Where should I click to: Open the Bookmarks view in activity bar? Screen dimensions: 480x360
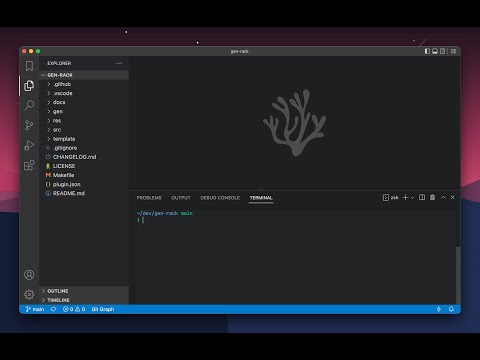pyautogui.click(x=29, y=66)
